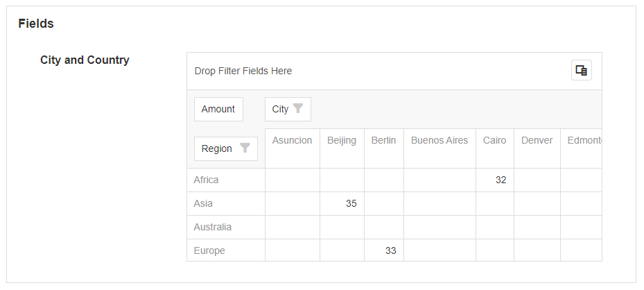Select the Berlin column header
Screen dimensions: 644x290
pos(383,140)
